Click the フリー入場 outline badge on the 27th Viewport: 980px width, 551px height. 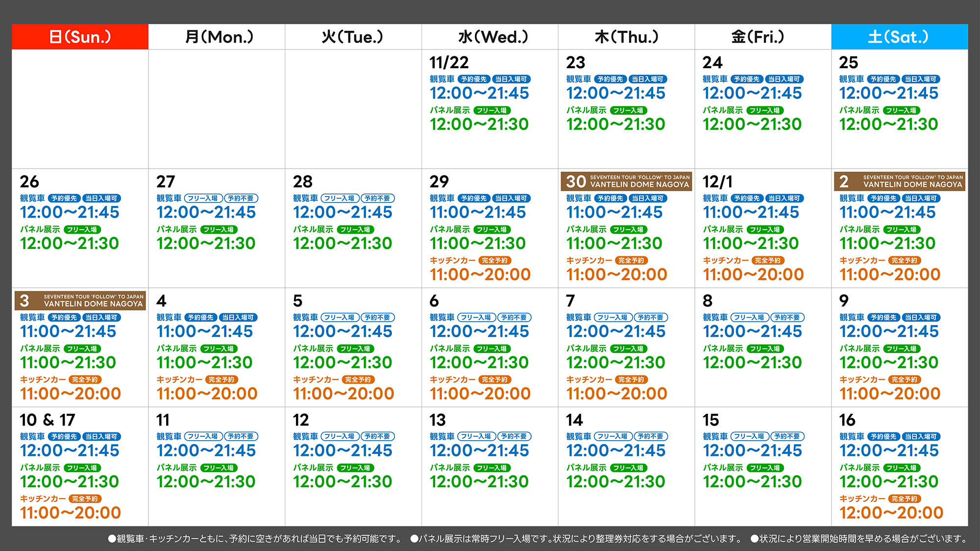point(203,198)
